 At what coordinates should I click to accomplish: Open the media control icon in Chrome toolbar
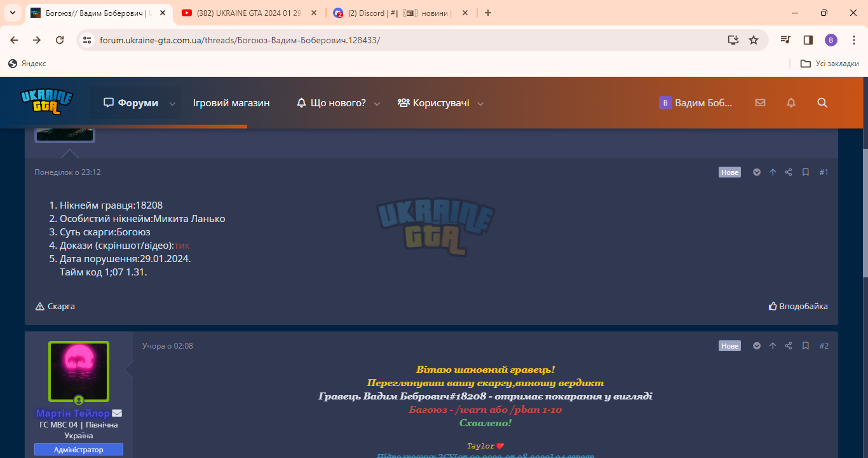click(x=786, y=40)
